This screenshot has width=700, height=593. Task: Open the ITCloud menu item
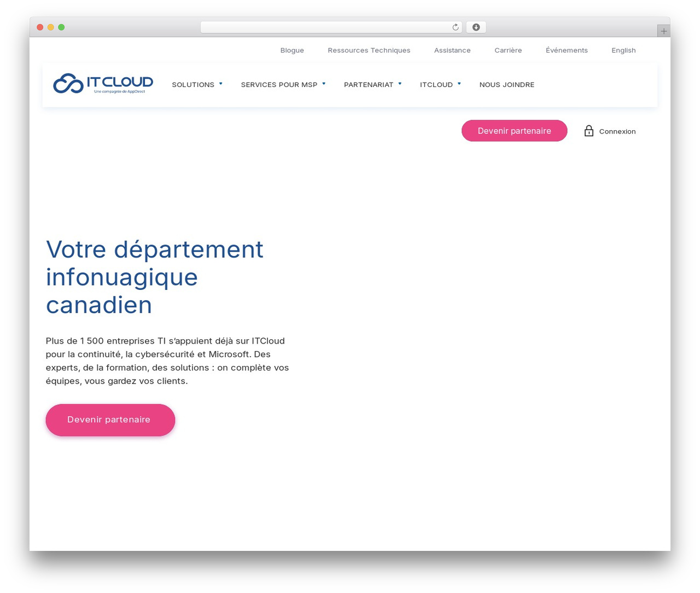pos(436,85)
